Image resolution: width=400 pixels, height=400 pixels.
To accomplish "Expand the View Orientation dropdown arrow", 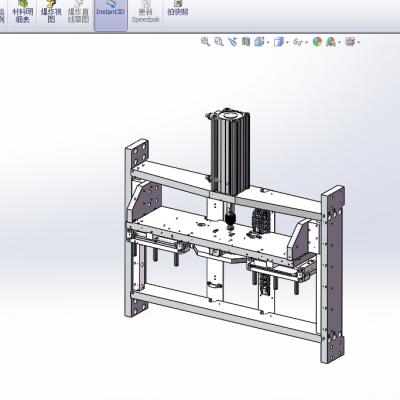I will (268, 42).
